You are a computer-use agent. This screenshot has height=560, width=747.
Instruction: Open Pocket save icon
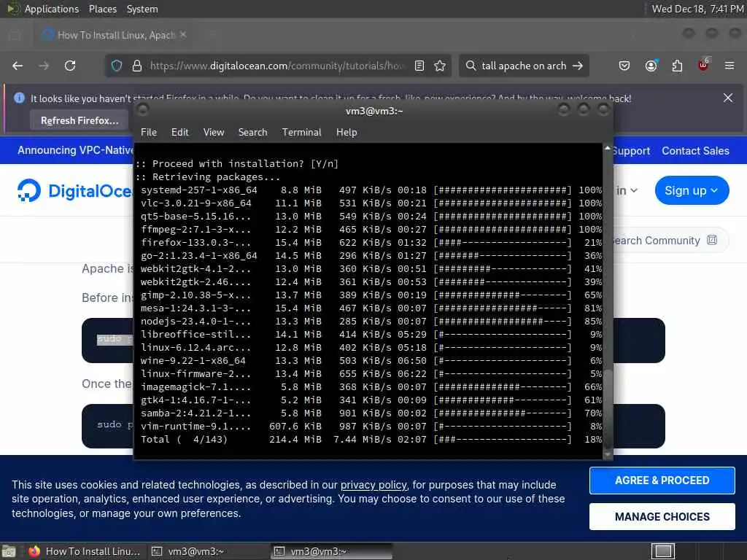pyautogui.click(x=624, y=66)
